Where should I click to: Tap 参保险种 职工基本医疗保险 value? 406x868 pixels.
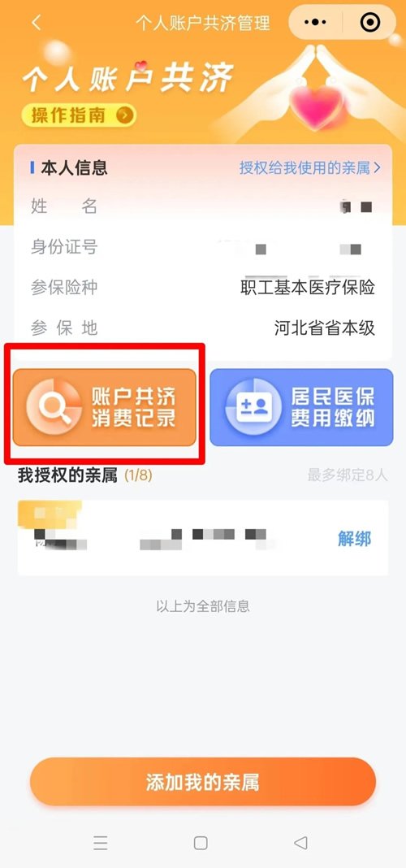pos(308,287)
